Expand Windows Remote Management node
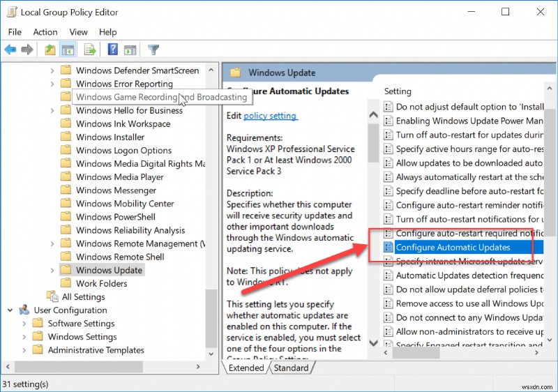Screen dimensions: 558x392 point(52,243)
